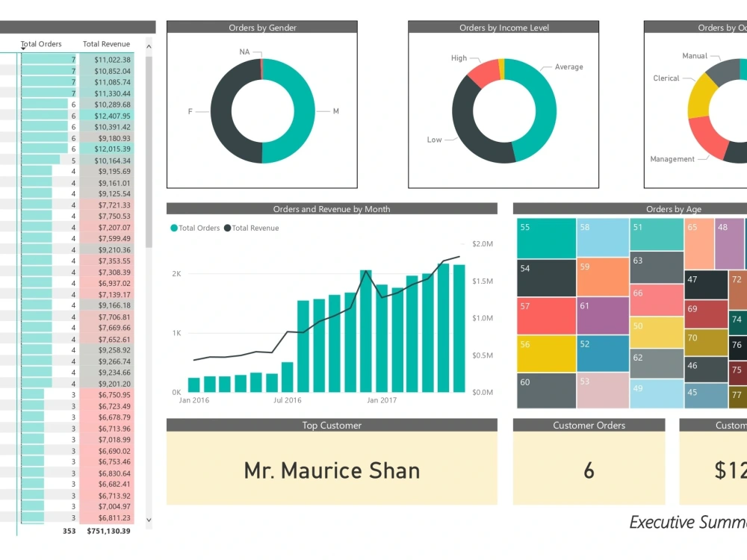Select the Jan 2016 bar in monthly chart
Screen dimensions: 747x560
pos(193,387)
